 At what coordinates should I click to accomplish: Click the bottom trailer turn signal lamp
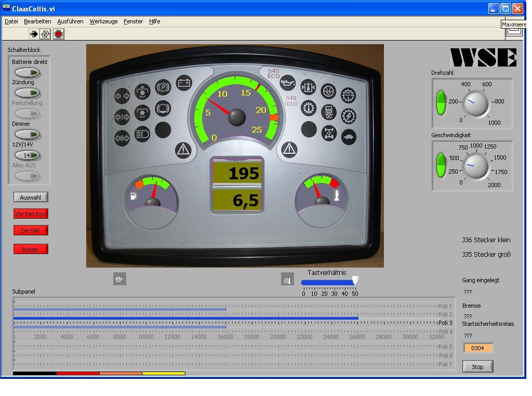122,138
